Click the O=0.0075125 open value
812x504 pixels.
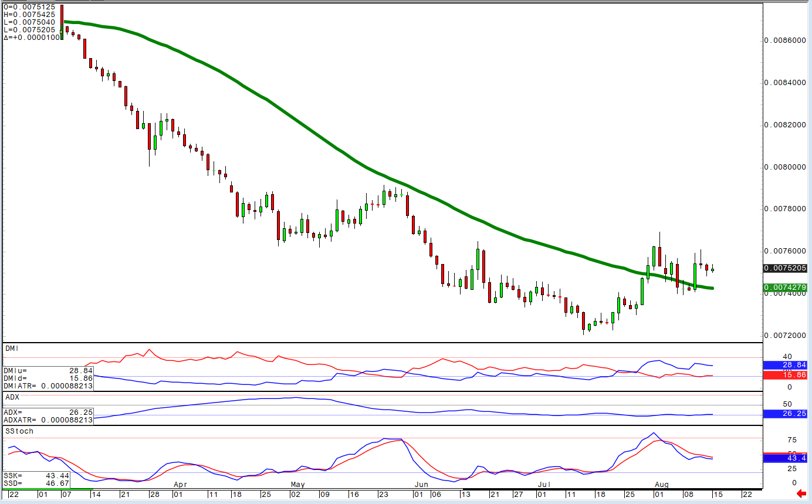(29, 7)
